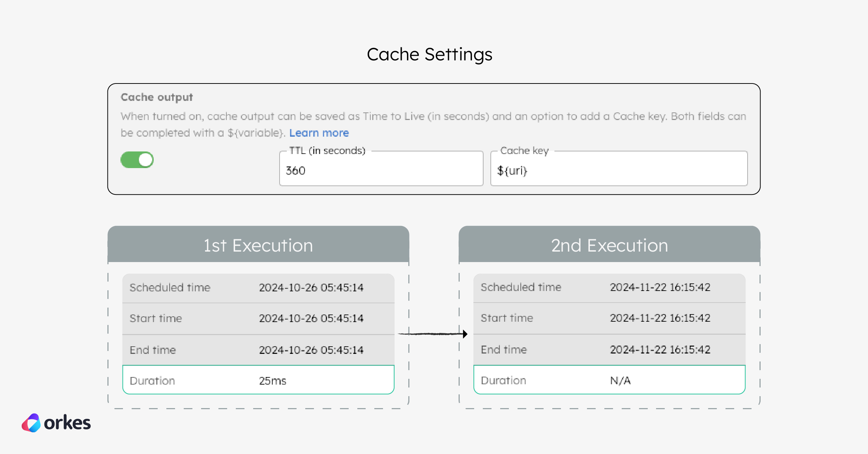Select the orkes brand mark at bottom left

[x=32, y=422]
